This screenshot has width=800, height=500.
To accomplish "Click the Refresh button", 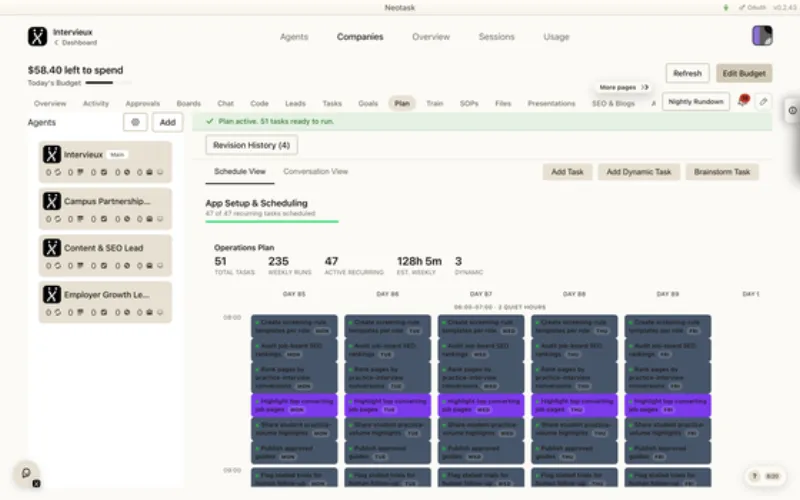I will click(687, 73).
